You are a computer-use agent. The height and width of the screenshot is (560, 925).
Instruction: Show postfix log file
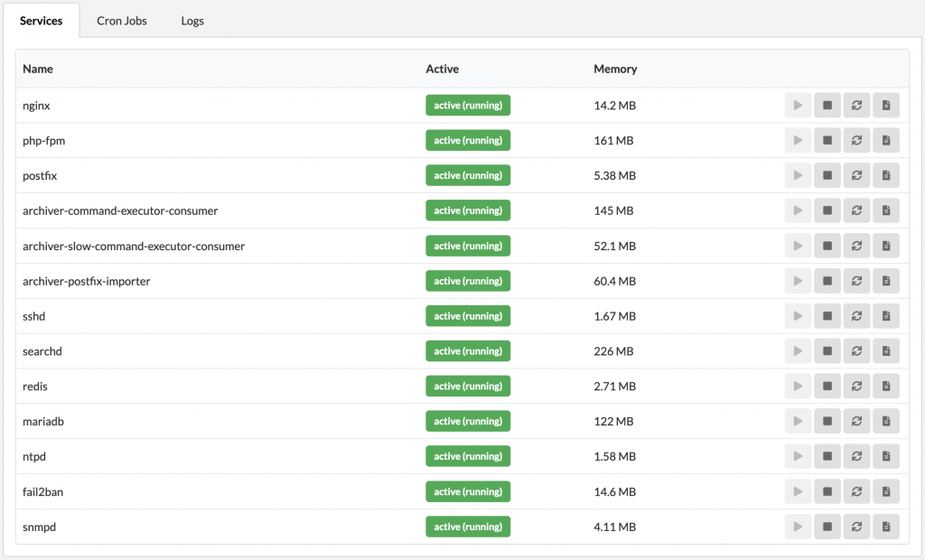886,175
